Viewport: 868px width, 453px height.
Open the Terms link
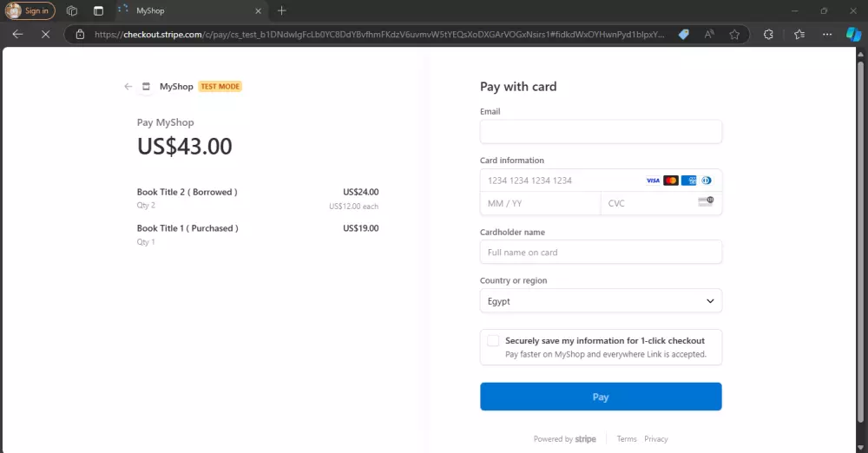pos(627,439)
